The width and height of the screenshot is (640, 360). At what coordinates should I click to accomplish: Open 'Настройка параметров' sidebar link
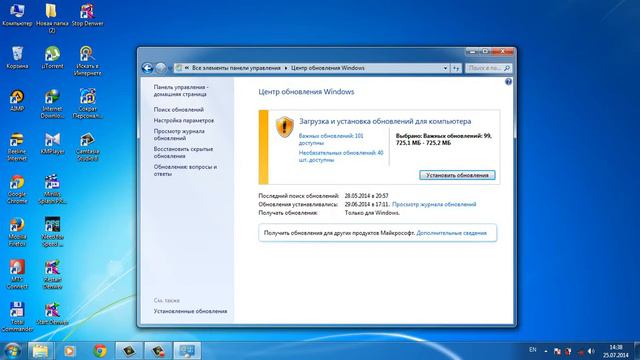pyautogui.click(x=184, y=120)
